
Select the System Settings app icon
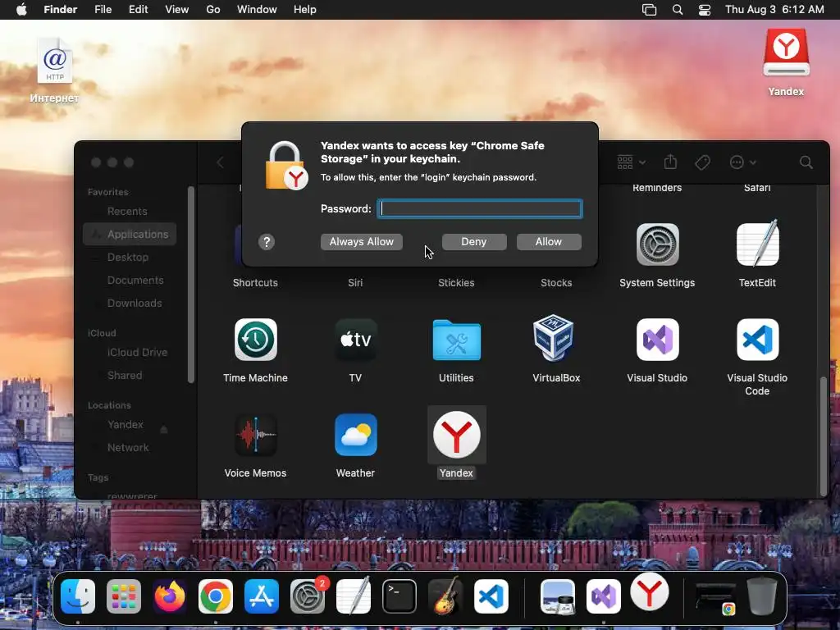[x=657, y=244]
